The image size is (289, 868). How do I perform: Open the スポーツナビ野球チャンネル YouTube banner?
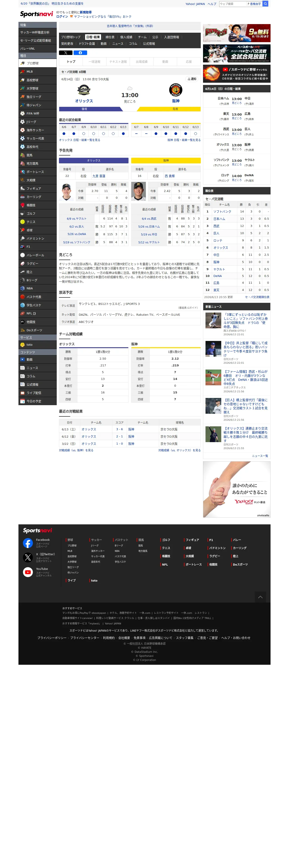(237, 73)
